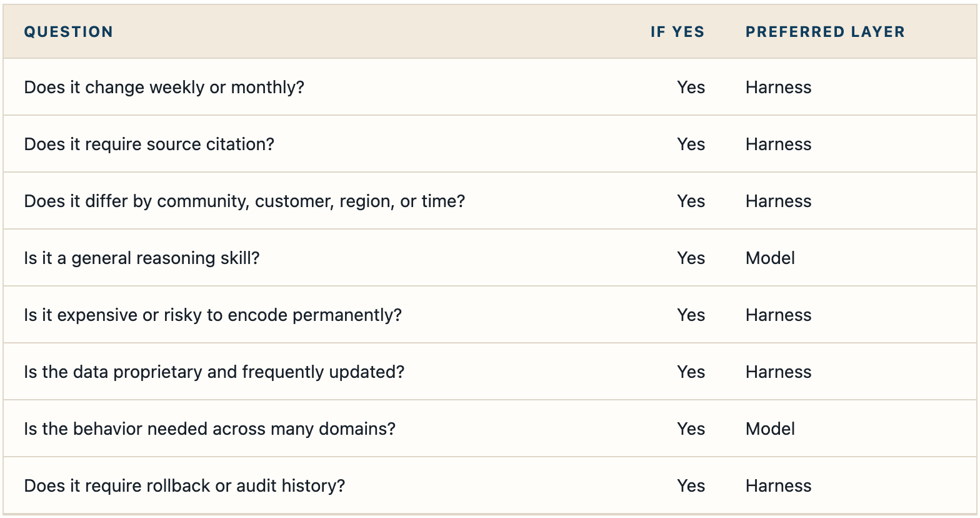980x518 pixels.
Task: Click Model in the general reasoning row
Action: [x=770, y=258]
